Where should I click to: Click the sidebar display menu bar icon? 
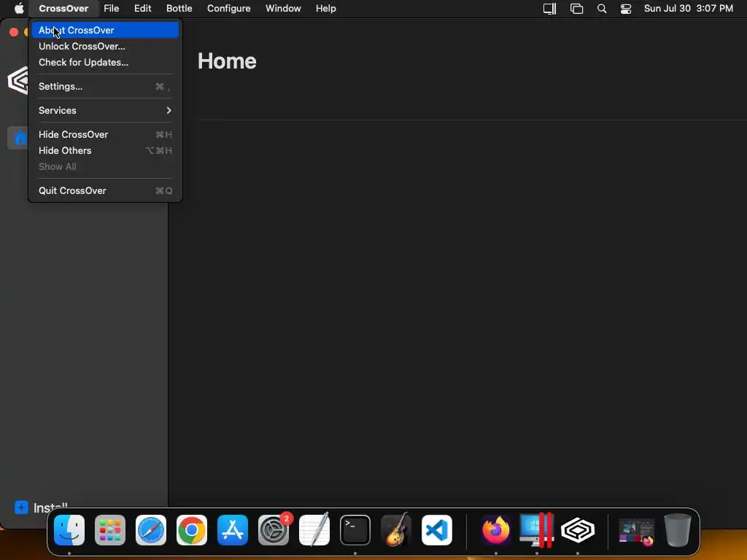[550, 9]
